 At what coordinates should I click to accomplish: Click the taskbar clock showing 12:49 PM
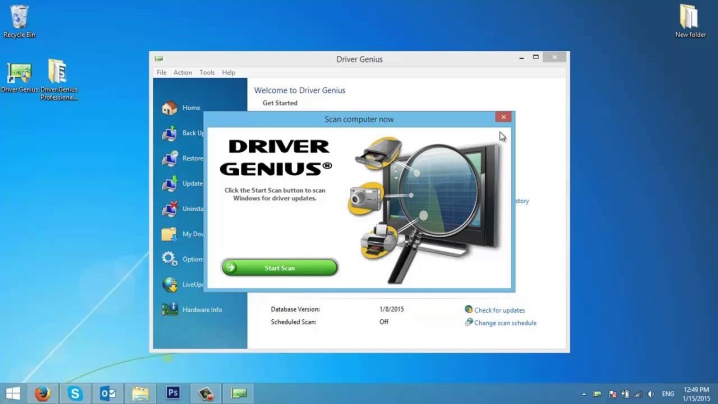click(x=696, y=394)
